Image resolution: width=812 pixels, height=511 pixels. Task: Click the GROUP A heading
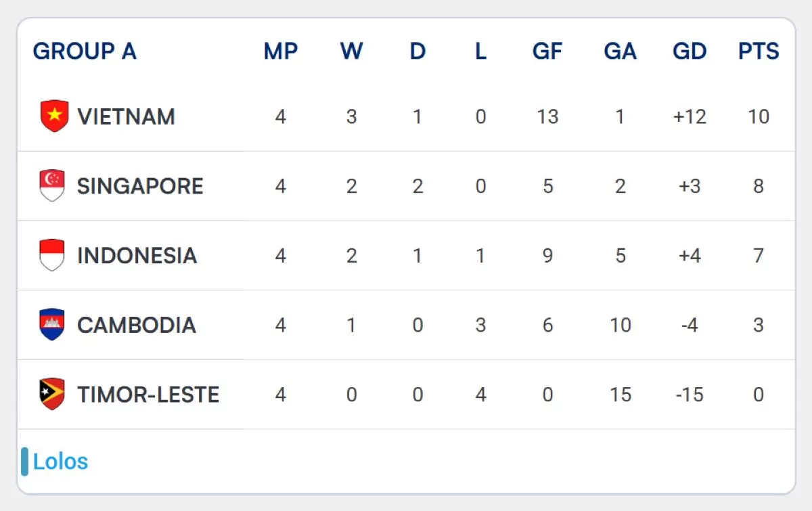(85, 51)
